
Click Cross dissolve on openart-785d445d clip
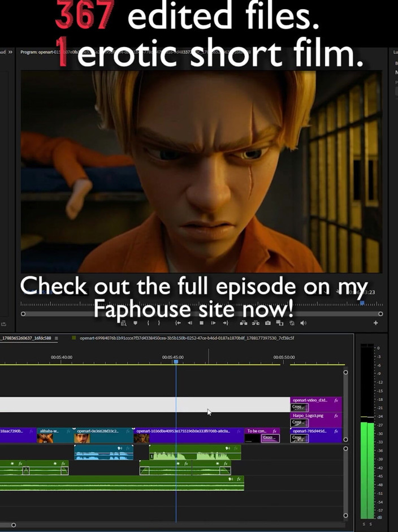tap(300, 438)
